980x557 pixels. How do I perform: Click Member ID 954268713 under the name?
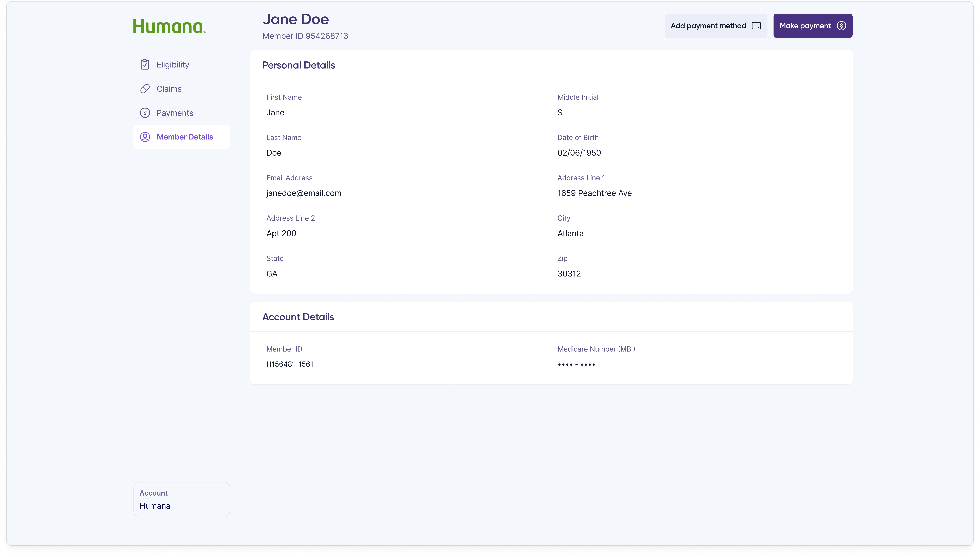(305, 36)
